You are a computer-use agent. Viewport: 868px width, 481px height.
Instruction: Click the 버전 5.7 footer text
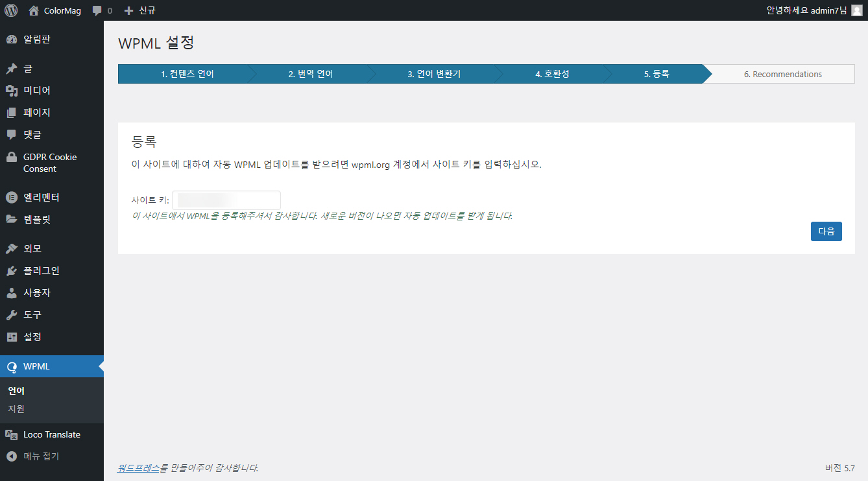click(x=840, y=468)
